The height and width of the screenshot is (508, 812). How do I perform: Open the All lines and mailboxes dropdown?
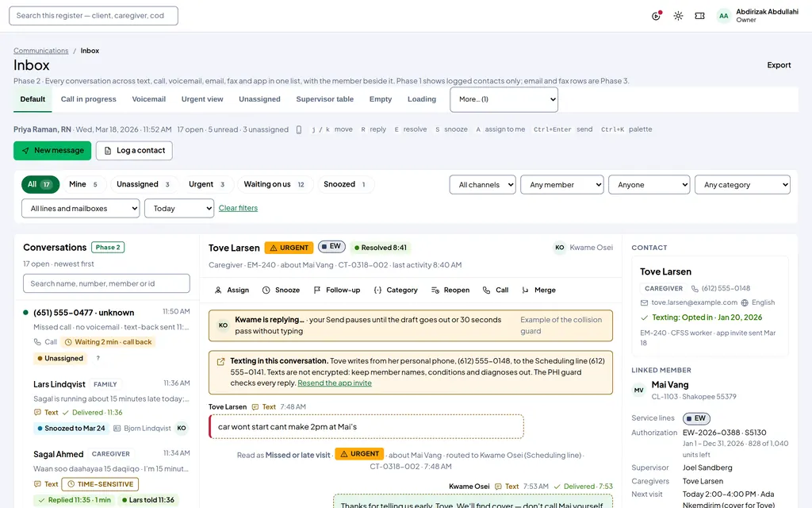[x=80, y=209]
